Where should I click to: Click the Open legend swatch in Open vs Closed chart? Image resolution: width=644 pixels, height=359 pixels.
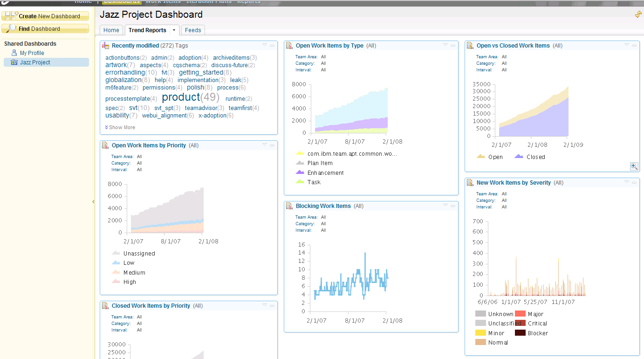pos(480,157)
